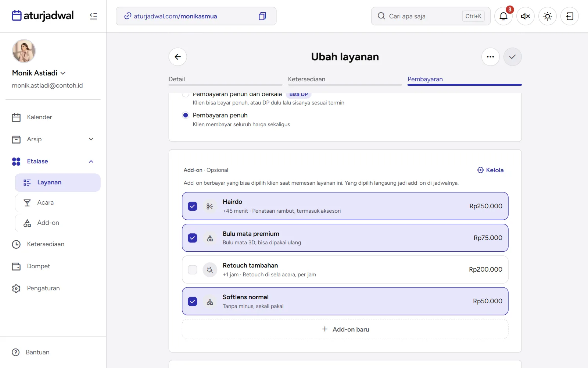The height and width of the screenshot is (368, 588).
Task: Click the link icon beside the profile URL
Action: tap(128, 16)
